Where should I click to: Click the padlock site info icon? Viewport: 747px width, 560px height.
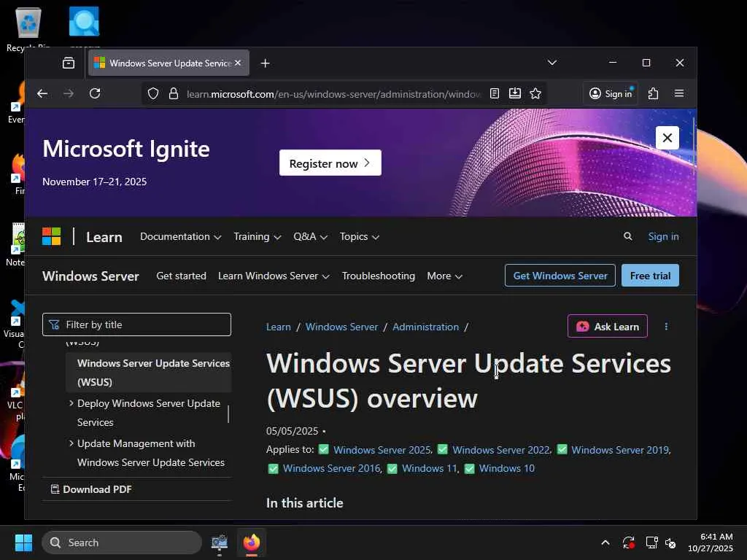[x=174, y=94]
